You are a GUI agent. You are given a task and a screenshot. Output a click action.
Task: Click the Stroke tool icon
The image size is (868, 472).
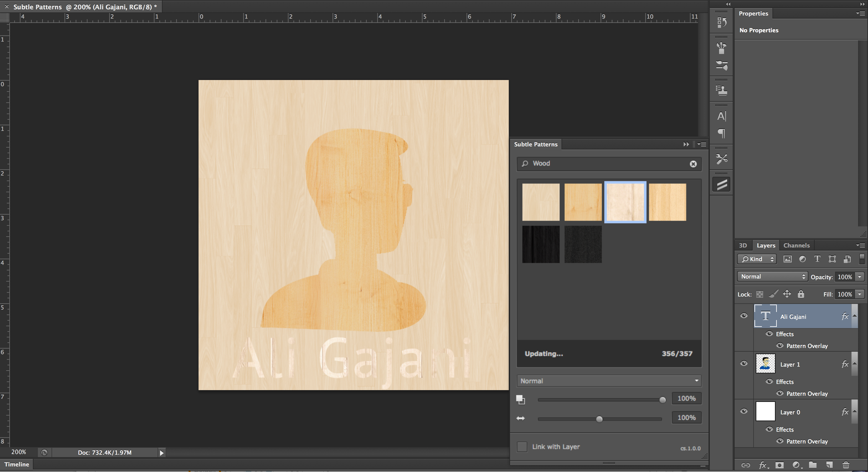[723, 185]
